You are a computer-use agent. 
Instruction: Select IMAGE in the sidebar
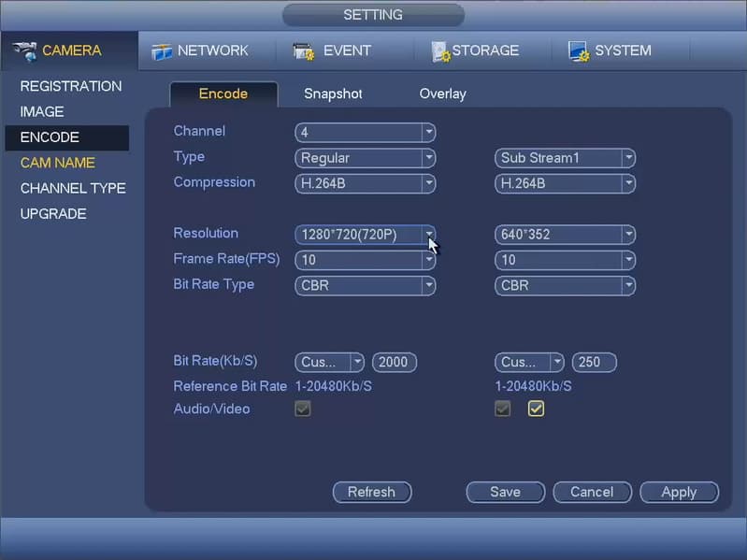click(42, 112)
